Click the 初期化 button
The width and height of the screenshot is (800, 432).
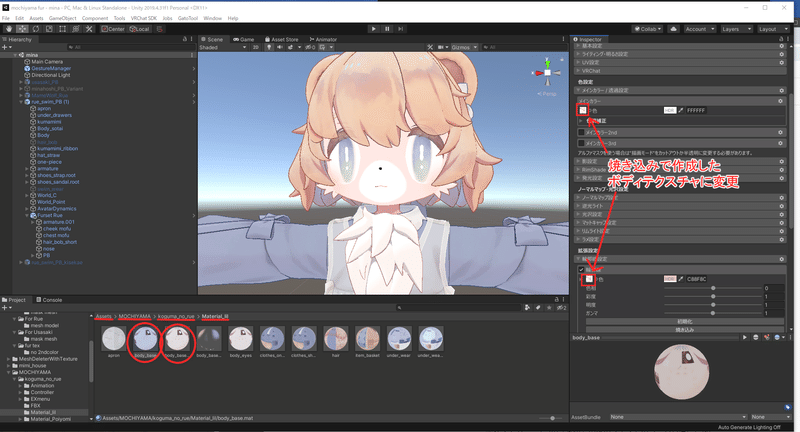[x=685, y=322]
